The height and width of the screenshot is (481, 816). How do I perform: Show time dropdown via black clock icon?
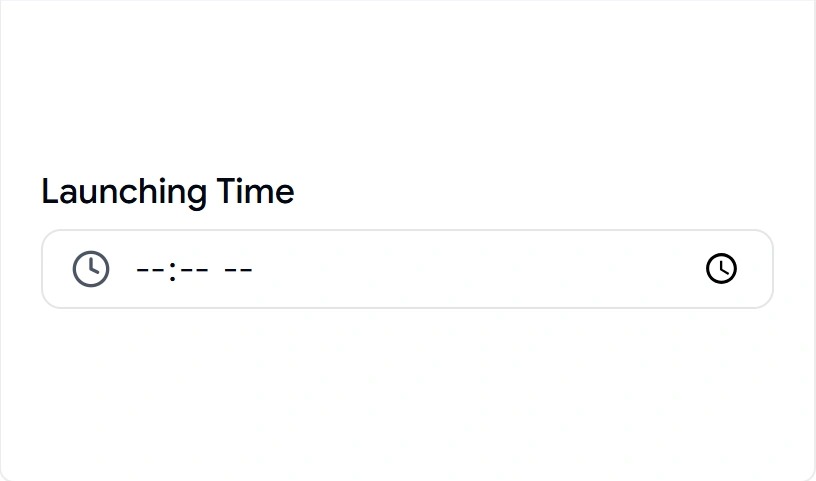click(721, 269)
